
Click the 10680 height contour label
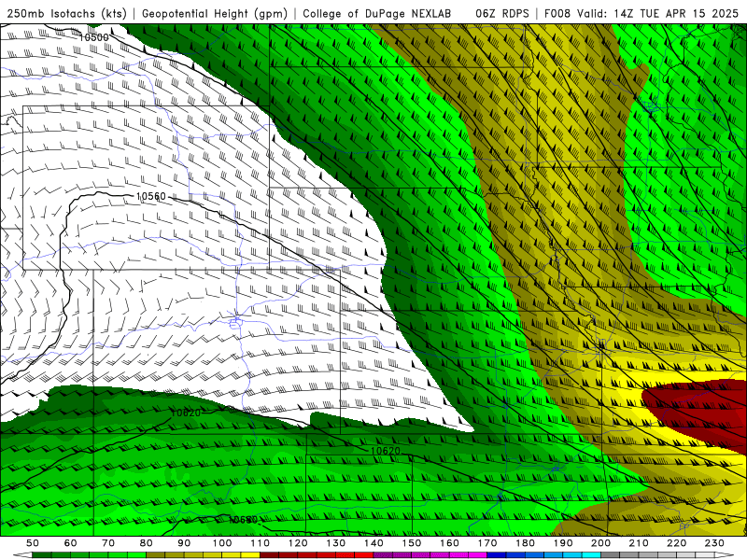point(243,520)
